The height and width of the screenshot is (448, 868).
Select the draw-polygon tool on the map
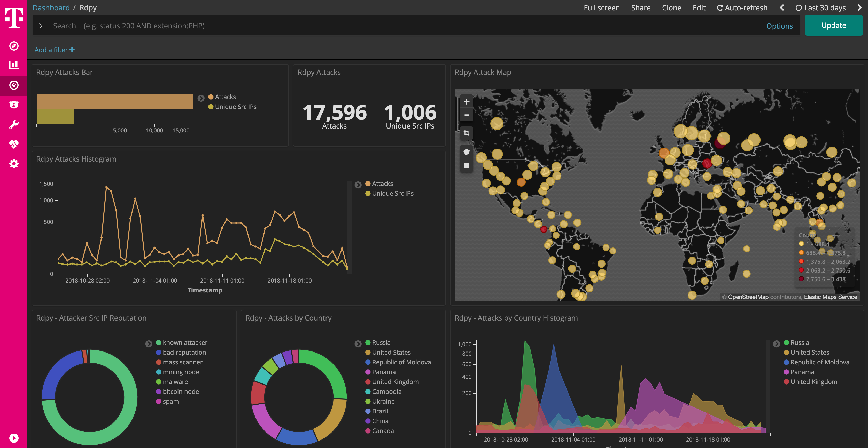(466, 151)
